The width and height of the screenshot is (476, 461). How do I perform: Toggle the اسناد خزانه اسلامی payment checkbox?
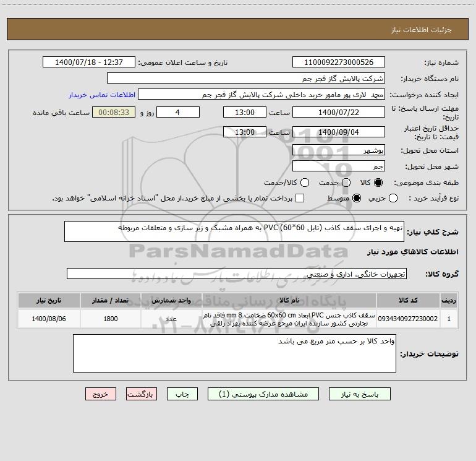pyautogui.click(x=300, y=198)
